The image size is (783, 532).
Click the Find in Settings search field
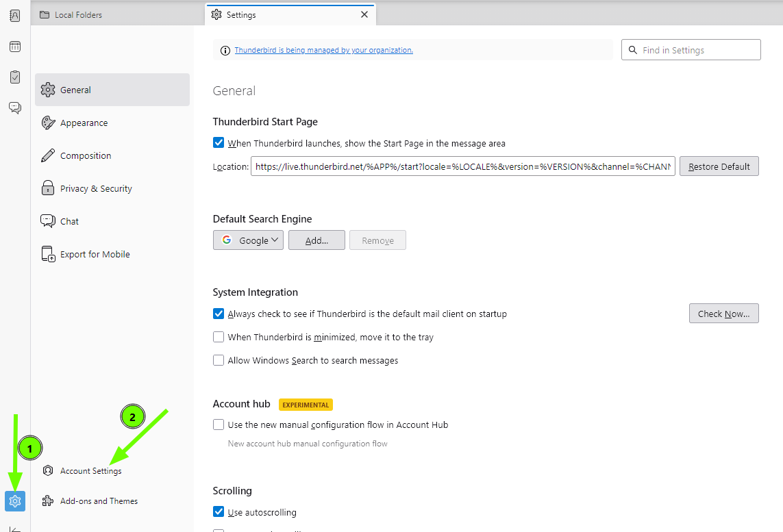click(x=691, y=50)
